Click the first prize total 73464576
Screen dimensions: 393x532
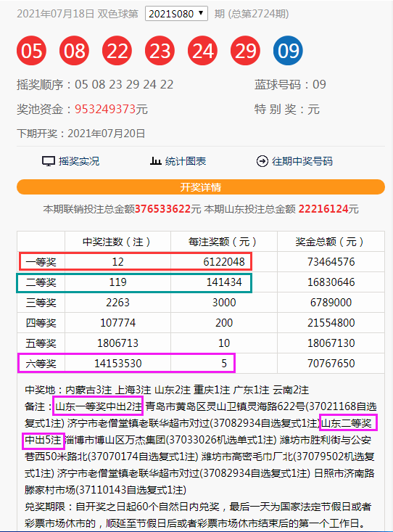click(331, 262)
